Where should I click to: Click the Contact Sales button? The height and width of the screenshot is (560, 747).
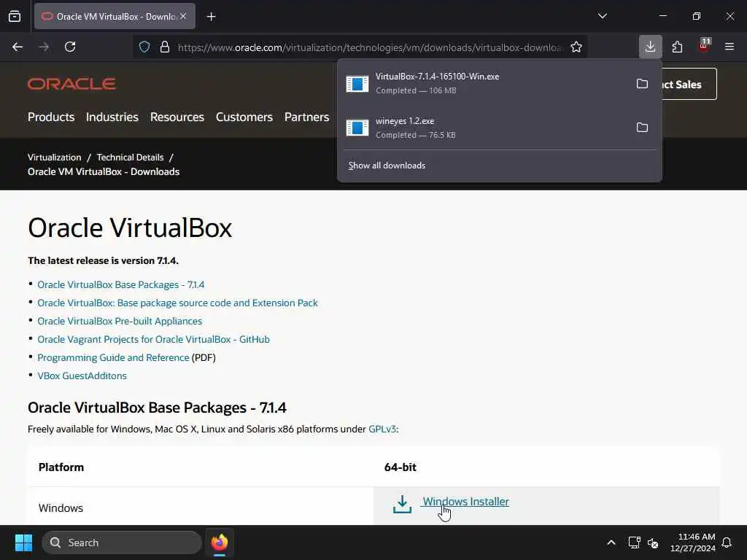coord(689,84)
